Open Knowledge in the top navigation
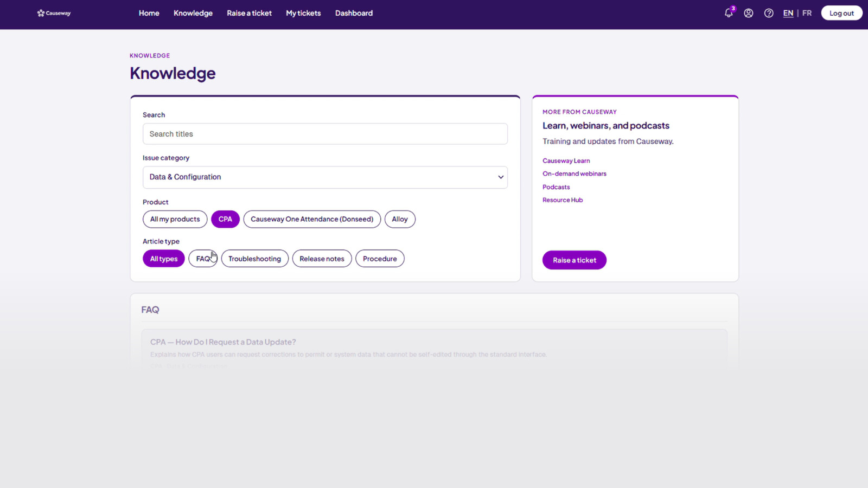Screen dimensions: 868x488 click(193, 13)
